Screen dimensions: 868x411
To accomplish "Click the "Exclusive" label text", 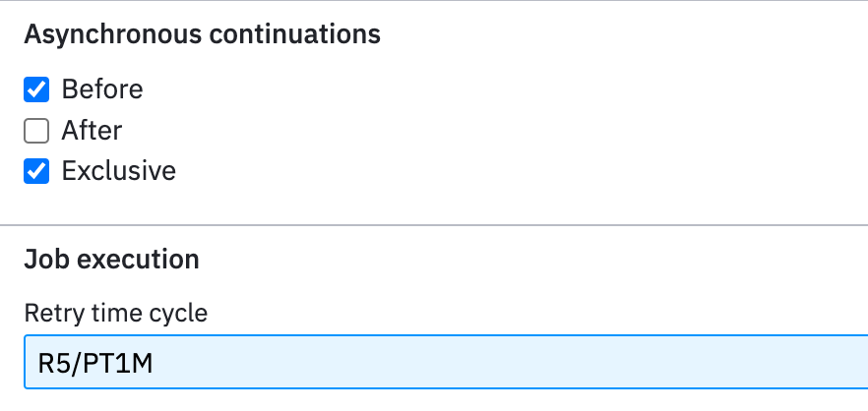I will [x=118, y=170].
